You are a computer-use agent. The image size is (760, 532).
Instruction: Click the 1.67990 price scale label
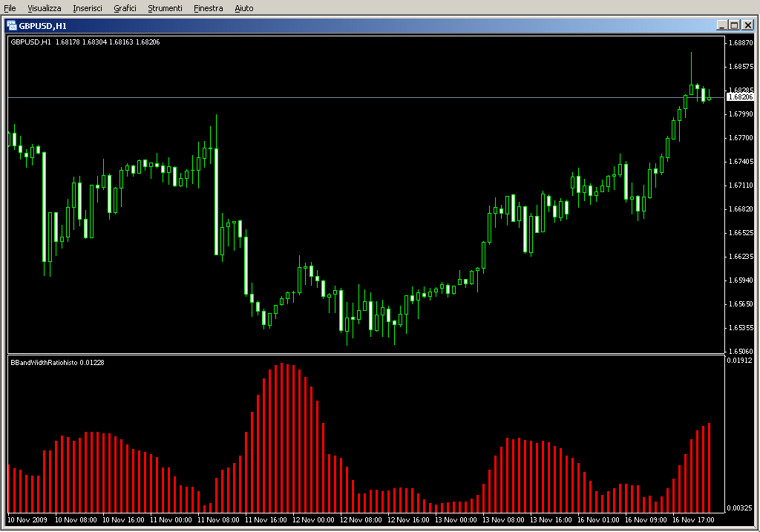click(741, 114)
